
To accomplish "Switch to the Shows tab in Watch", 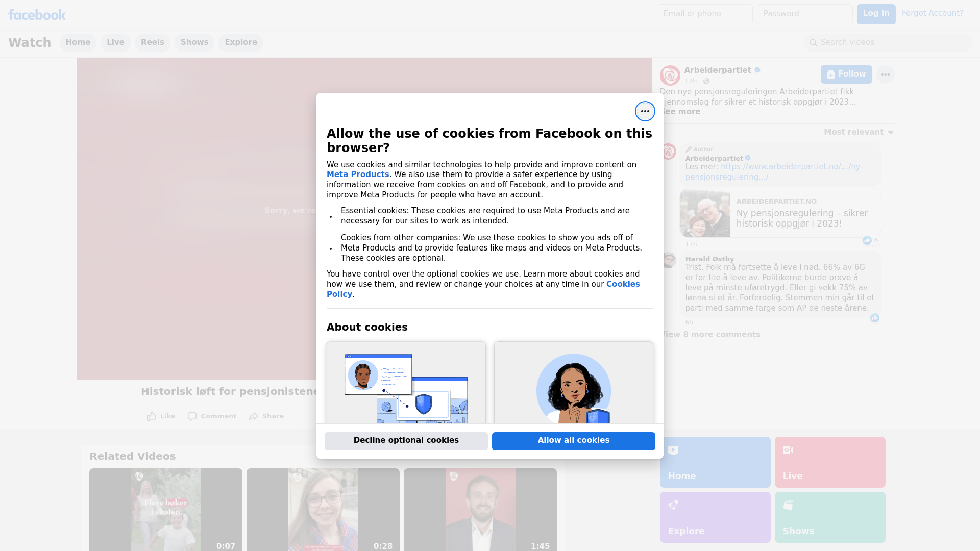I will click(194, 42).
